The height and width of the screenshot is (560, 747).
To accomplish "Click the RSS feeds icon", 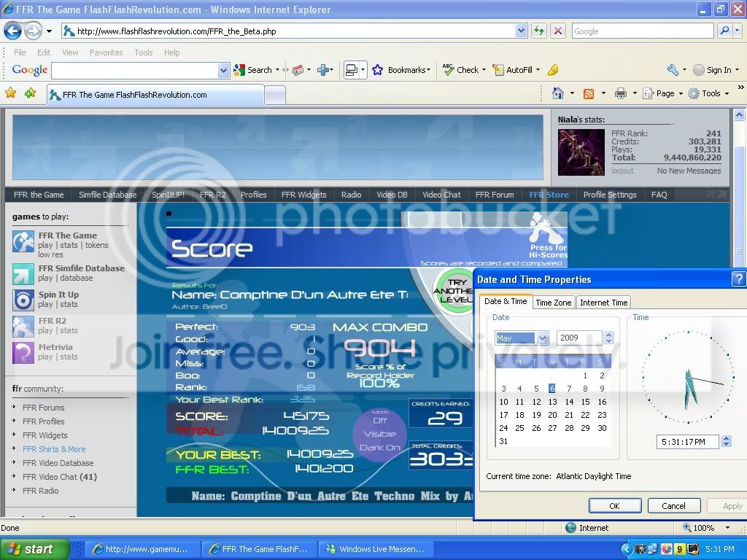I will click(588, 93).
